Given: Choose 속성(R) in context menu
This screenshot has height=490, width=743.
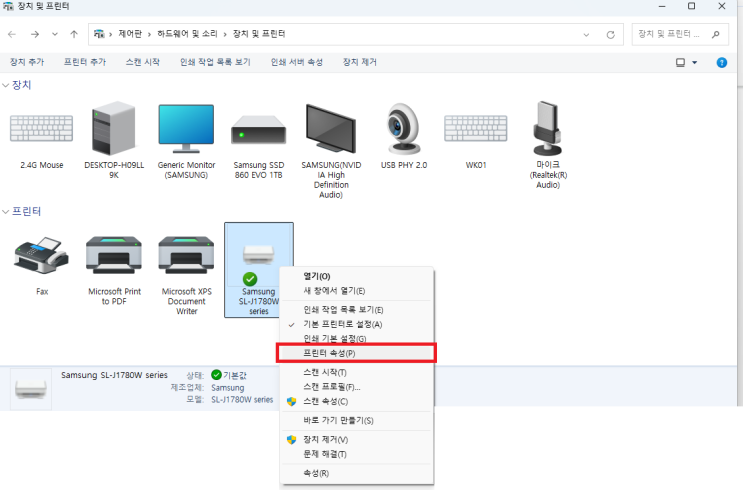Looking at the screenshot, I should tap(356, 473).
